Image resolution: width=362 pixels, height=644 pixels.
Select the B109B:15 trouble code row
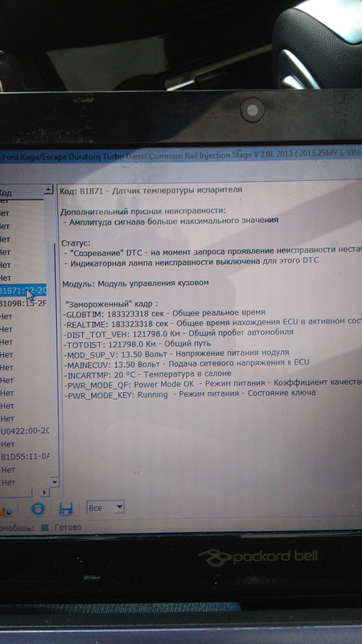23,303
